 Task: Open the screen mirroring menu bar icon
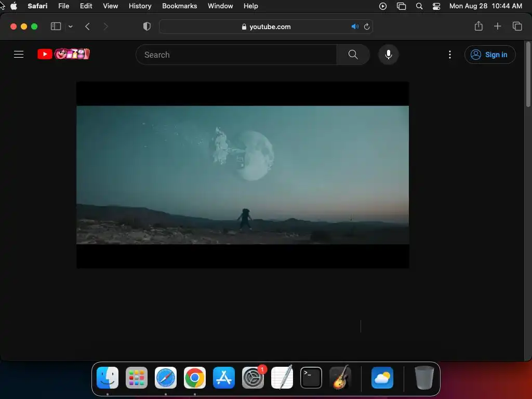(x=402, y=6)
